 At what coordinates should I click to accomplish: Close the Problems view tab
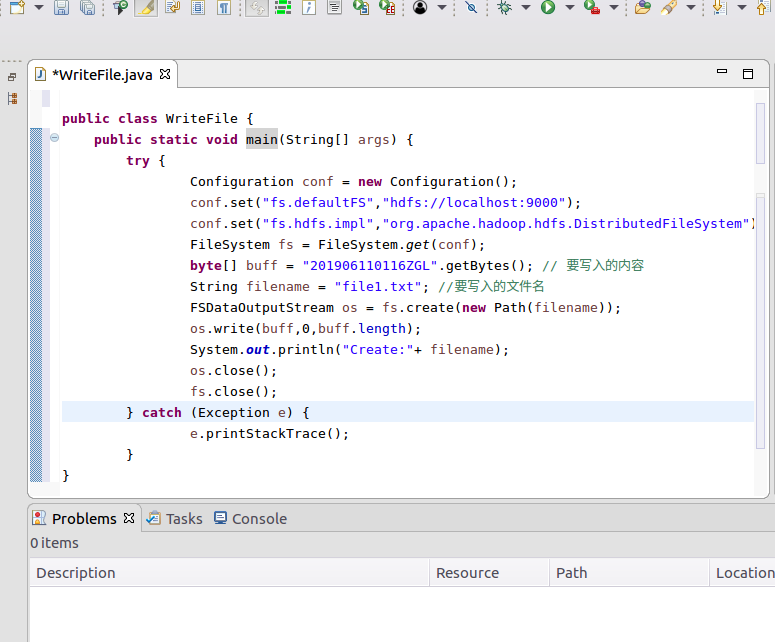[129, 517]
